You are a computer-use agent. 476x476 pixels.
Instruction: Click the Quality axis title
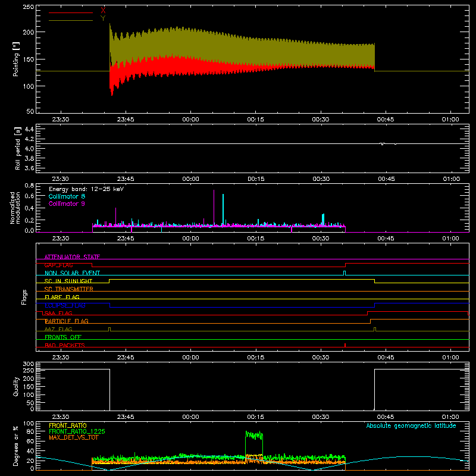(16, 386)
